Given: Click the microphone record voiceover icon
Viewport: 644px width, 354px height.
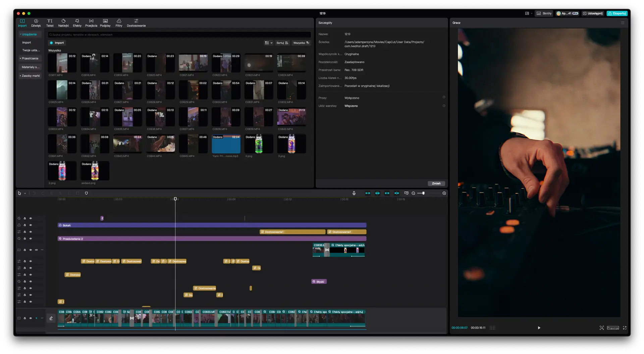Looking at the screenshot, I should click(x=354, y=193).
